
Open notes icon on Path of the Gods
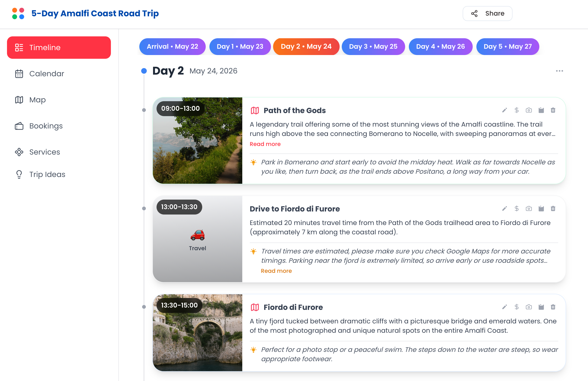coord(541,110)
